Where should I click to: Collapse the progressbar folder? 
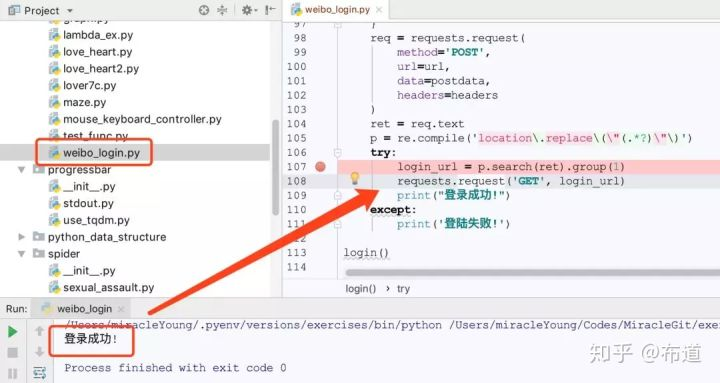[x=21, y=169]
